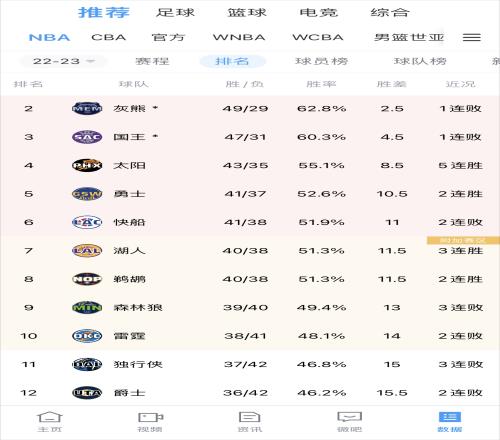
Task: Tap the Clippers LAC team logo
Action: 87,222
